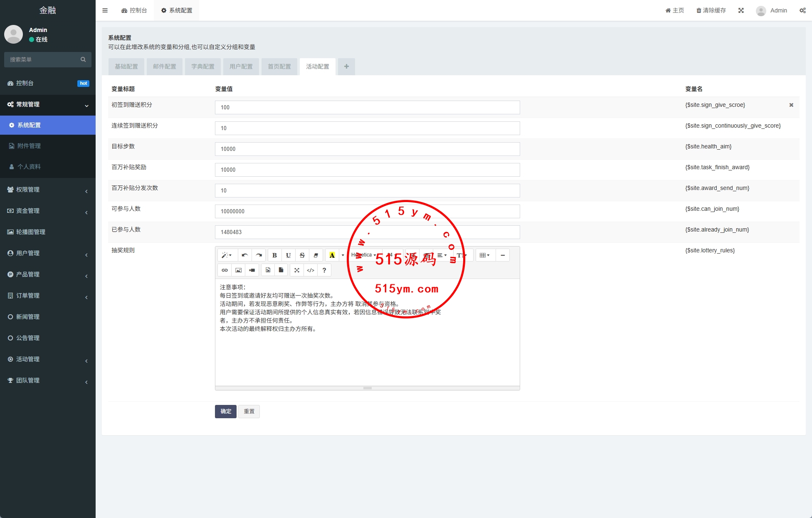
Task: Open the 用户配置 tab
Action: tap(241, 67)
